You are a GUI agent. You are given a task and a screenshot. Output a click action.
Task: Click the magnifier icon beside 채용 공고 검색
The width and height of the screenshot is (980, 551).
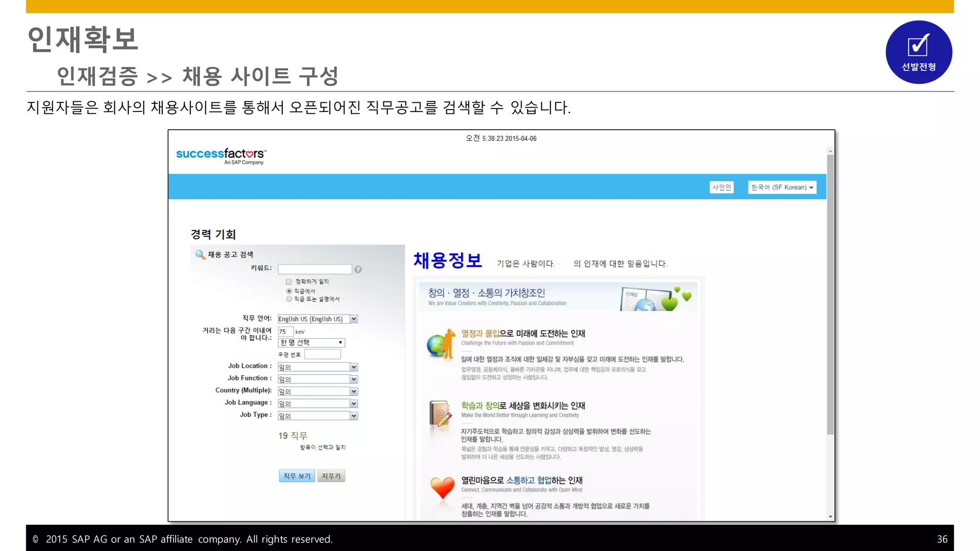tap(200, 254)
